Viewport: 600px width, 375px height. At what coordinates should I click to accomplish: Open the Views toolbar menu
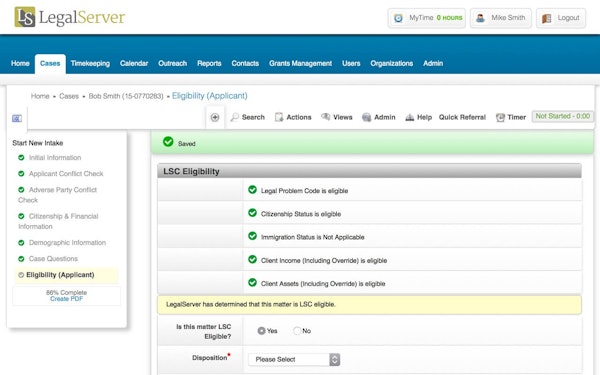tap(337, 117)
